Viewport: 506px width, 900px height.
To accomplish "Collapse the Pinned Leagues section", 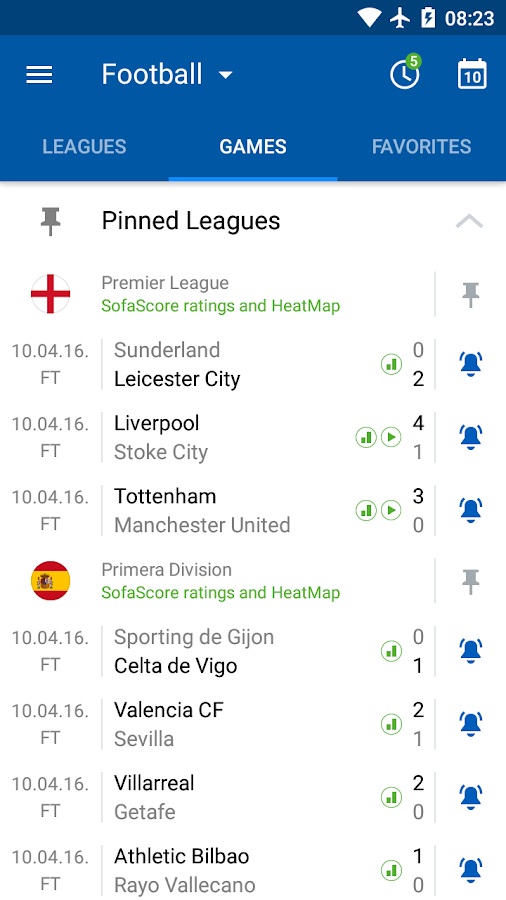I will point(469,222).
